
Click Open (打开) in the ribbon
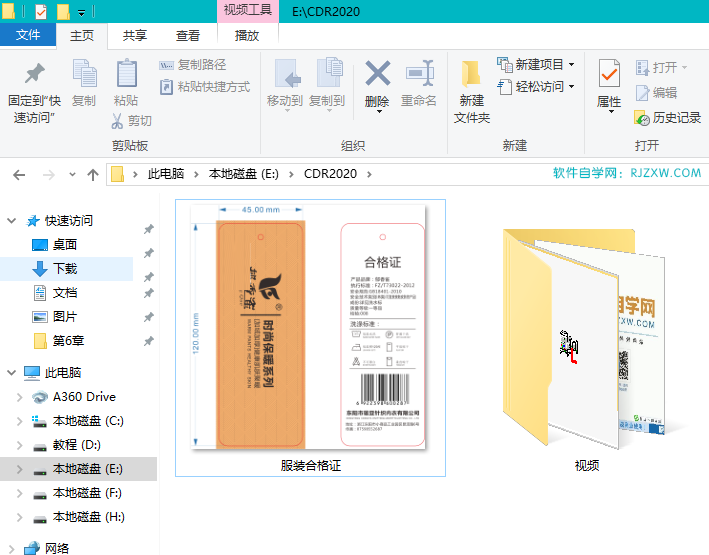coord(661,68)
